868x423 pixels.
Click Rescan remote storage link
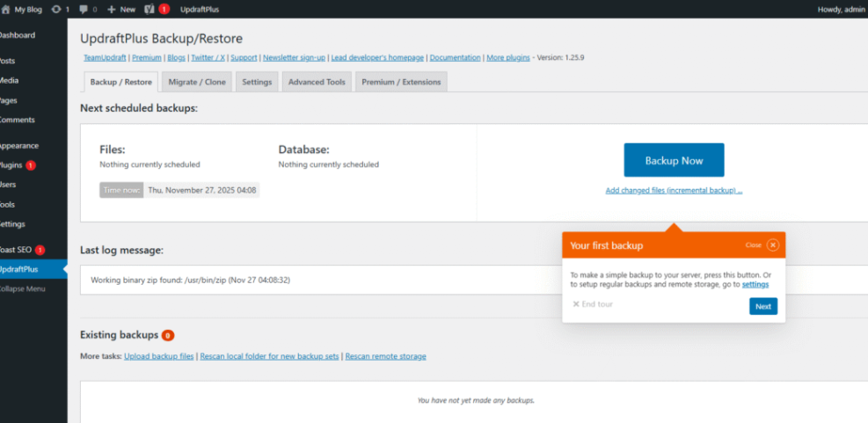click(386, 356)
